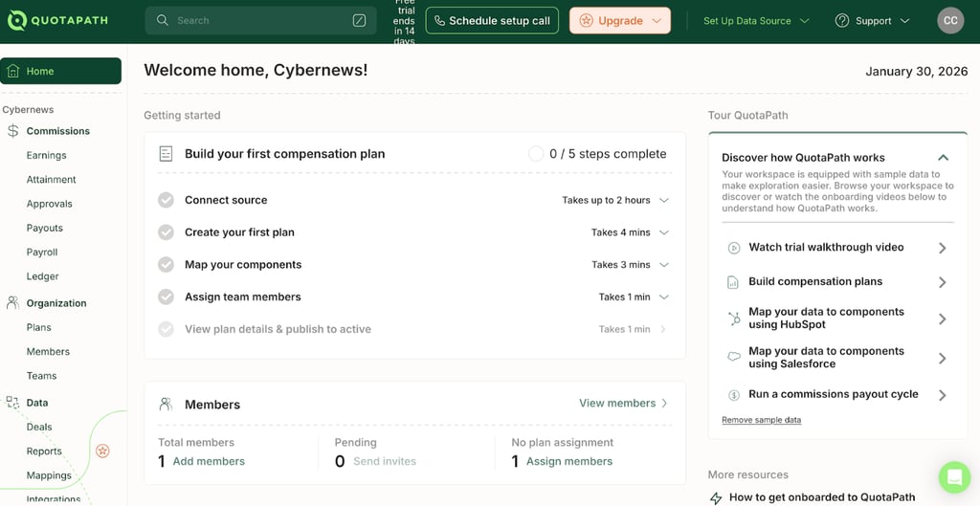The width and height of the screenshot is (980, 506).
Task: Click the HubSpot icon
Action: pyautogui.click(x=734, y=319)
